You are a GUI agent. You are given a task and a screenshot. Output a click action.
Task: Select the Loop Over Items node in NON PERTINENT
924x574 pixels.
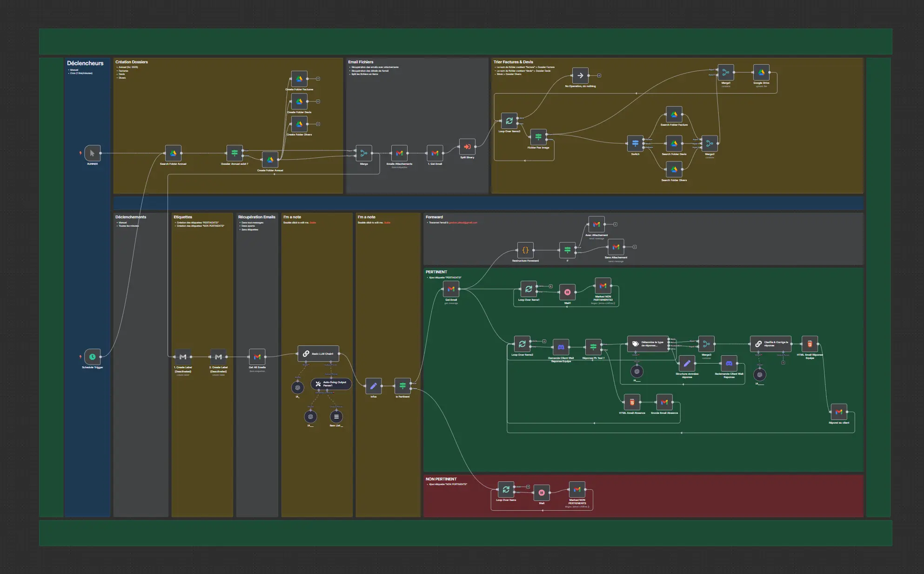coord(506,489)
